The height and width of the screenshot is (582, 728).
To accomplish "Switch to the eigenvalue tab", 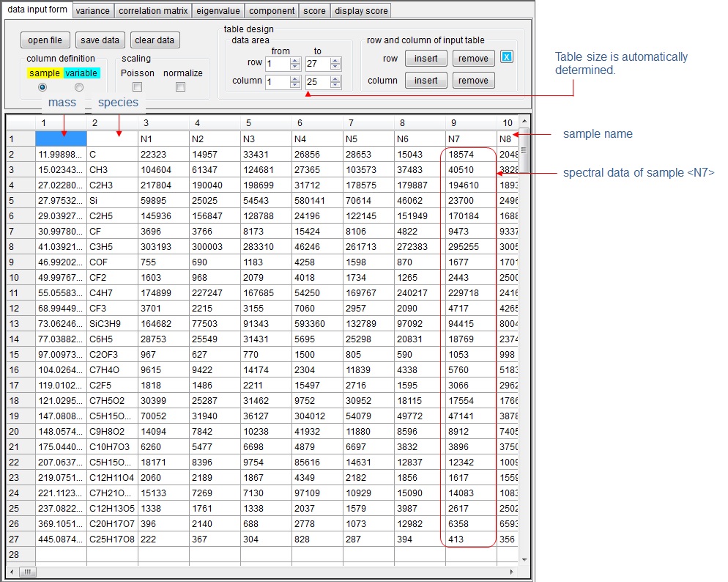I will point(220,10).
